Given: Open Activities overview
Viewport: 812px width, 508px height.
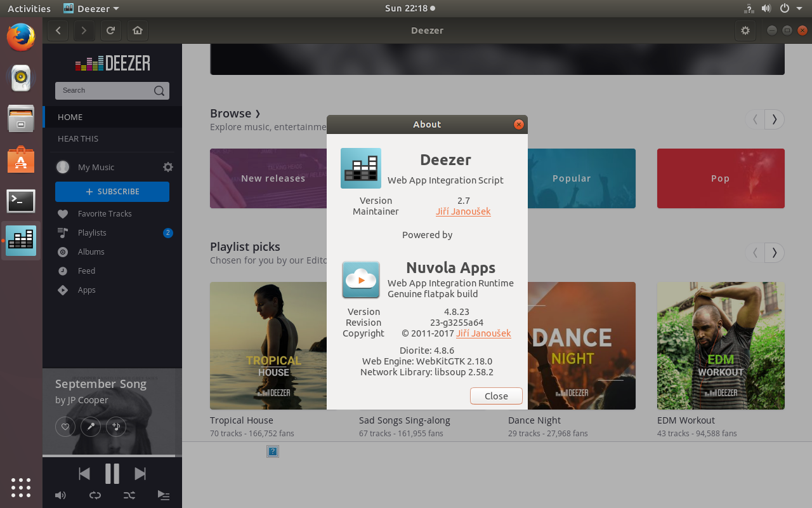Looking at the screenshot, I should (x=29, y=9).
